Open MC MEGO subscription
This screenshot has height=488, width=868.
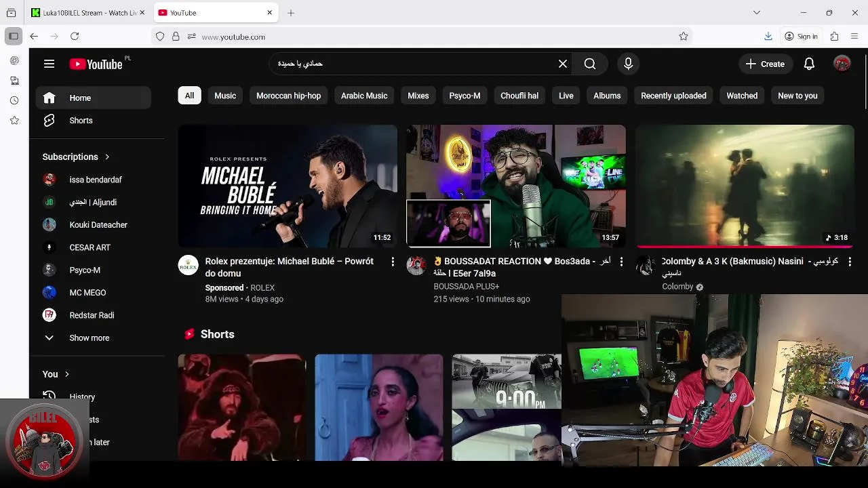pyautogui.click(x=94, y=293)
